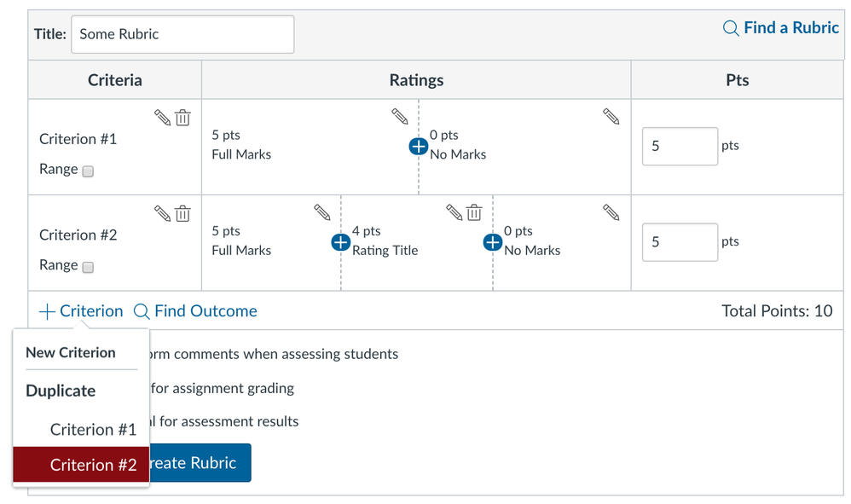
Task: Edit Criterion #2 with pencil icon
Action: (162, 213)
